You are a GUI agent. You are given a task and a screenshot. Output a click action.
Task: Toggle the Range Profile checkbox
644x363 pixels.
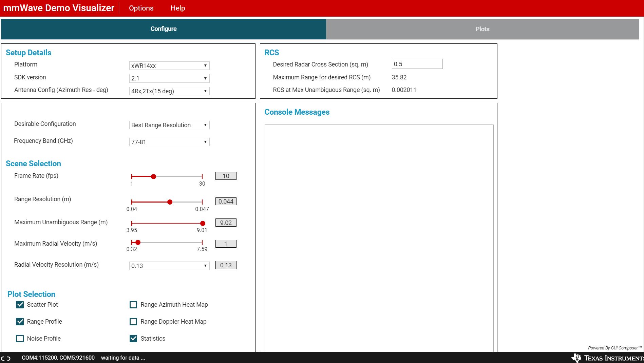(20, 322)
